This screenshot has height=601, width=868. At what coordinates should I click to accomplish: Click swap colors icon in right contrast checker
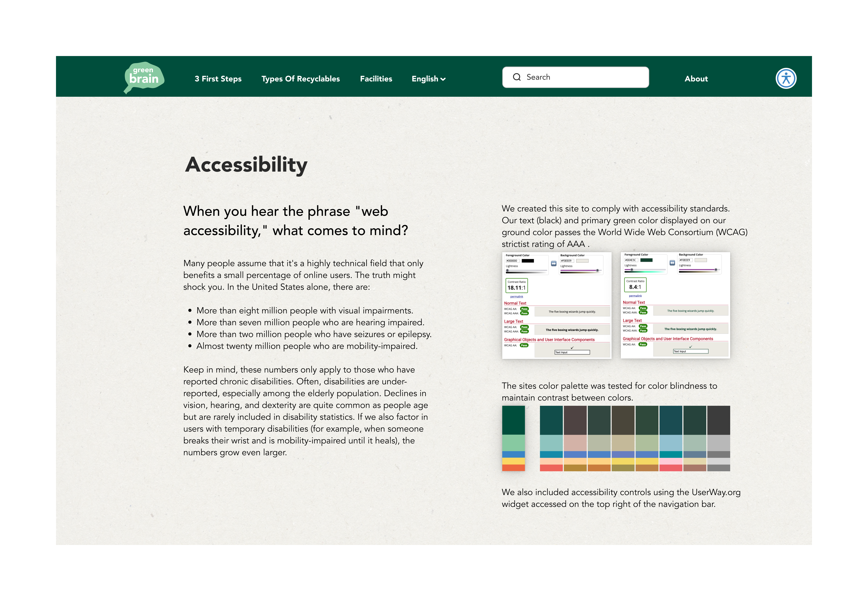pos(672,263)
